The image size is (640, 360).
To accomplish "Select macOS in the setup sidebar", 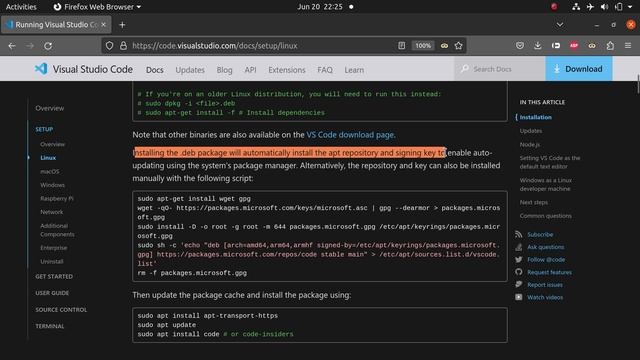I will click(49, 171).
